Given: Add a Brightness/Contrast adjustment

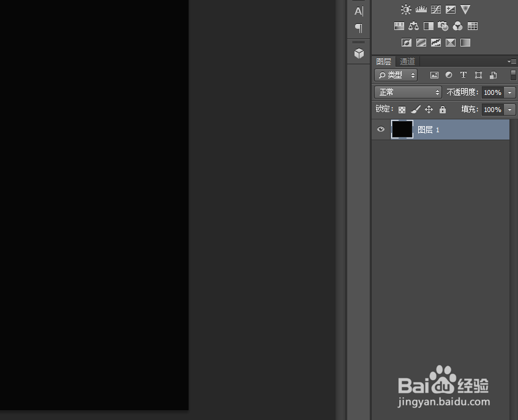Looking at the screenshot, I should pyautogui.click(x=406, y=9).
